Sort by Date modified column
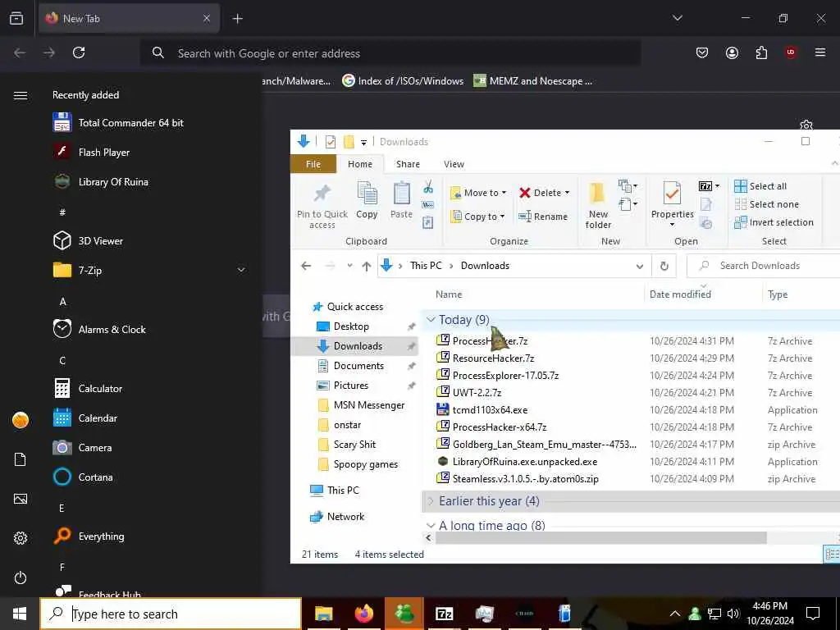The image size is (840, 630). [680, 294]
